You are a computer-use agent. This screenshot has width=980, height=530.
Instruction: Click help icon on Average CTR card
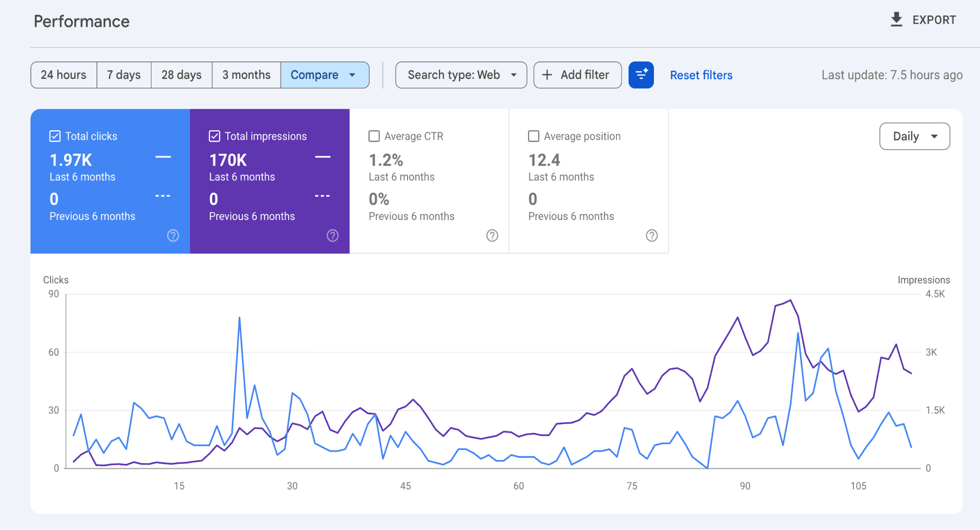492,235
